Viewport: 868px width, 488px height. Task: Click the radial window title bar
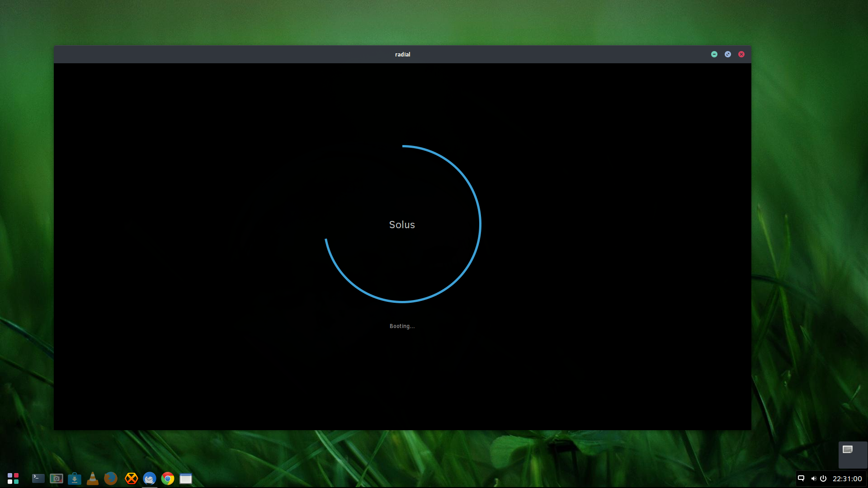click(402, 54)
